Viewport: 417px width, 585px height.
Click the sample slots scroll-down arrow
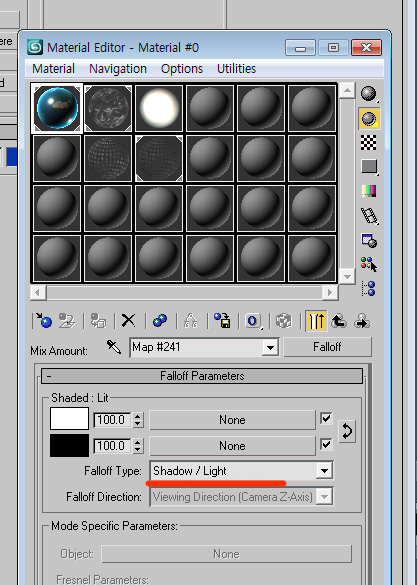click(x=347, y=276)
